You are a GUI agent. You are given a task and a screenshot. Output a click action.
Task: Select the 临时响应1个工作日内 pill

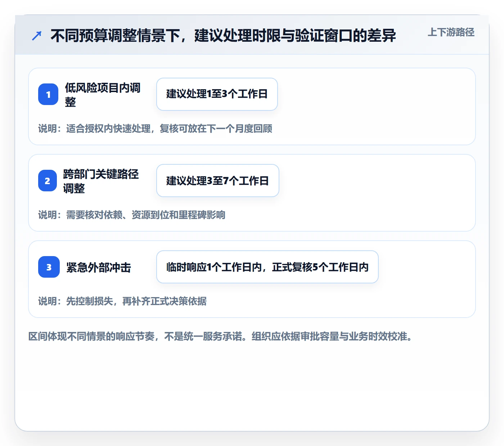[267, 267]
